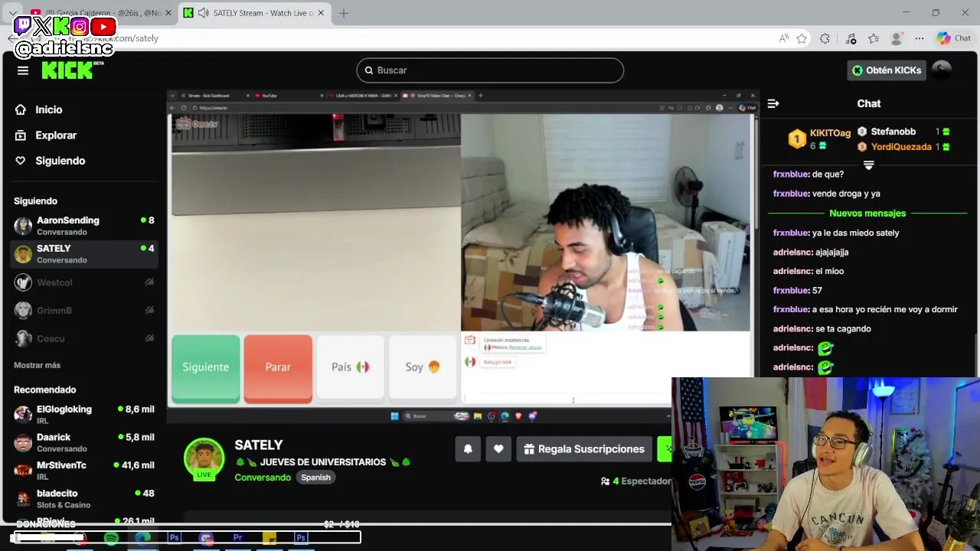Open the recommended channel bladecito
980x551 pixels.
[84, 499]
